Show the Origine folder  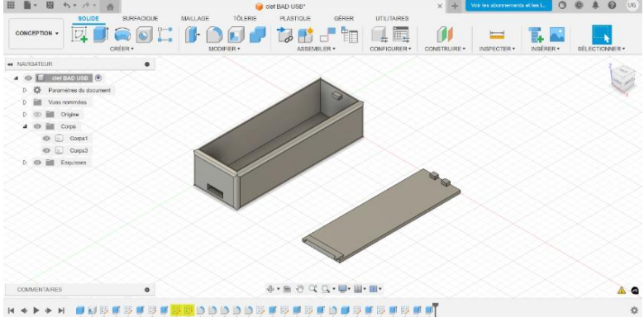point(38,115)
